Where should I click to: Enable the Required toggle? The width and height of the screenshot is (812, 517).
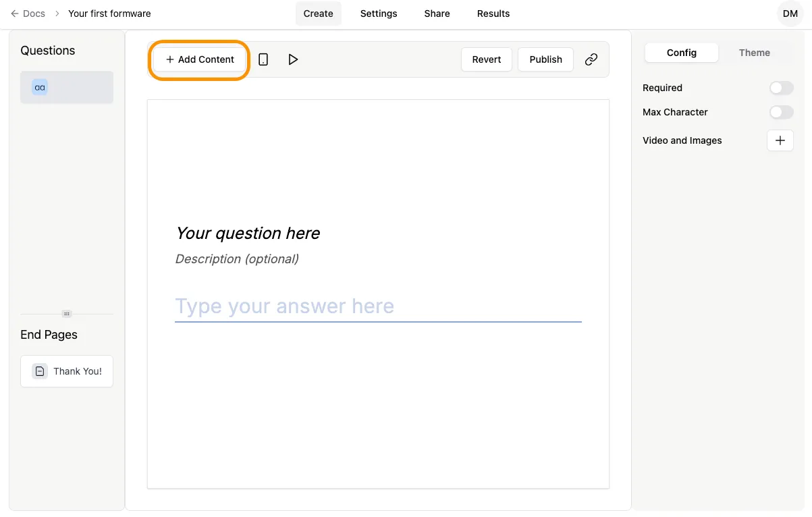pyautogui.click(x=780, y=88)
